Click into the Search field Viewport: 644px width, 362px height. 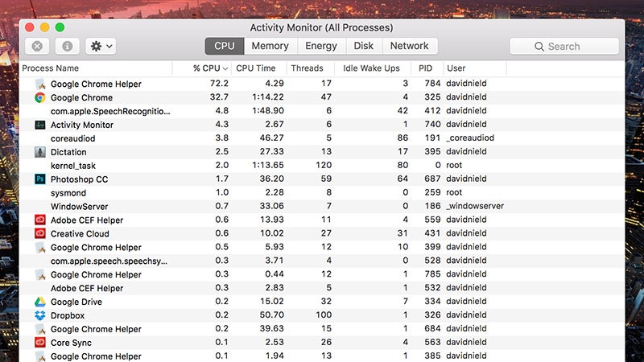[564, 47]
